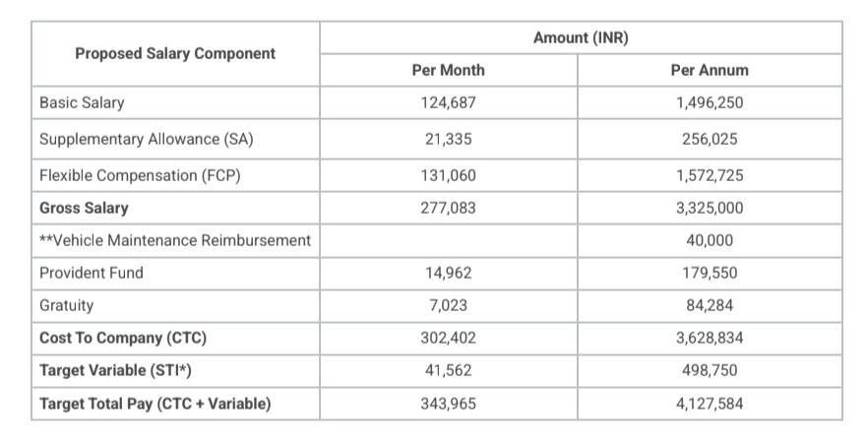This screenshot has height=437, width=868.
Task: Select the Provident Fund row label
Action: click(92, 273)
